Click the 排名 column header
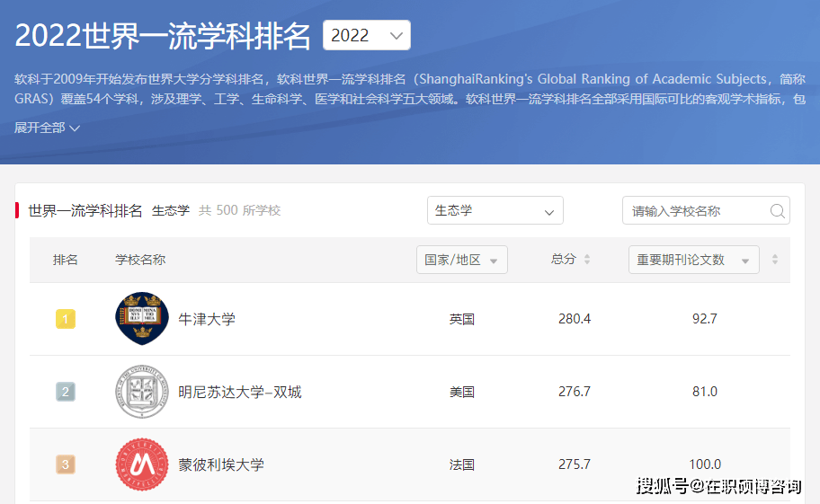820x504 pixels. coord(66,260)
